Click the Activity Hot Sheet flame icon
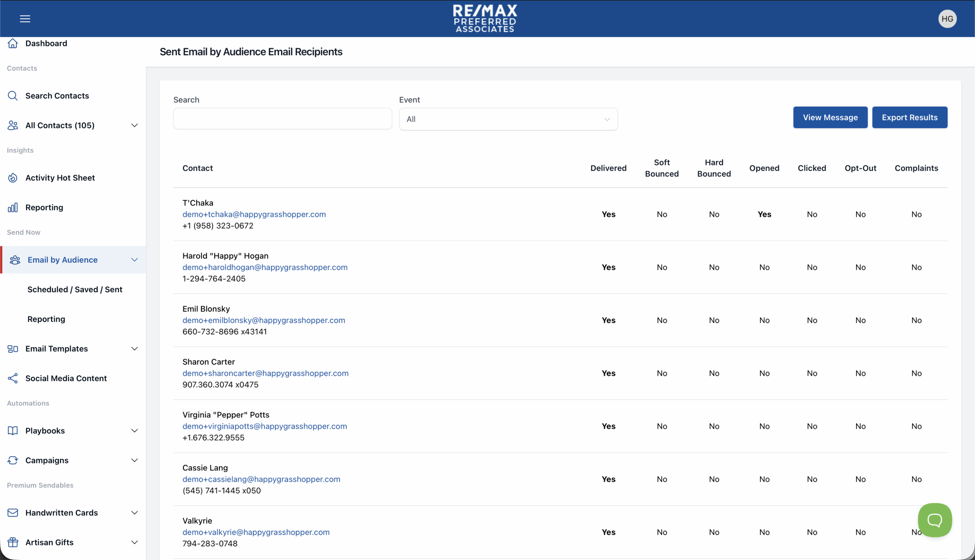The image size is (975, 560). point(13,178)
